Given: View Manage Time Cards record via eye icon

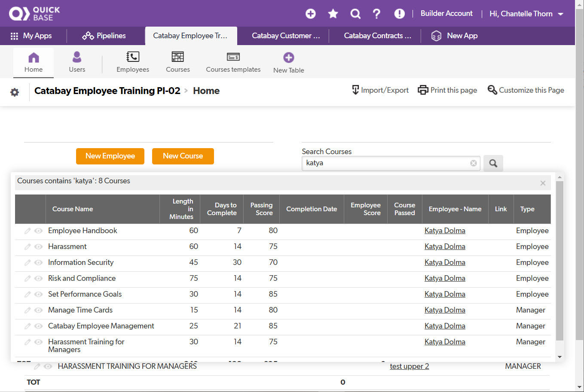Looking at the screenshot, I should point(38,310).
